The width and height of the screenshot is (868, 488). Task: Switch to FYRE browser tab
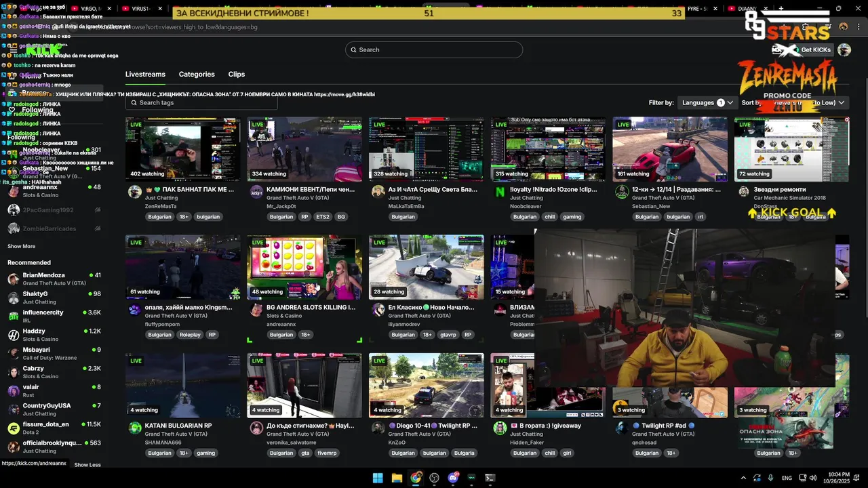click(697, 9)
